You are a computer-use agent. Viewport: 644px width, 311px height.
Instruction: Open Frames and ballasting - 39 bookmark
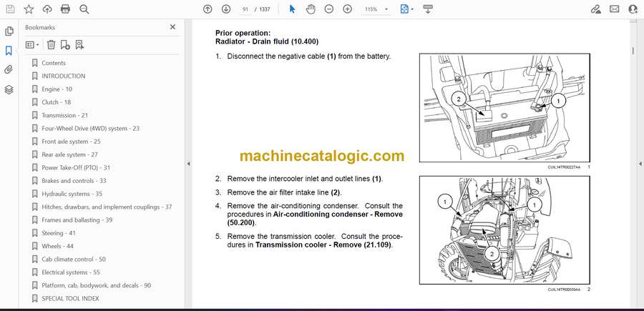point(77,220)
